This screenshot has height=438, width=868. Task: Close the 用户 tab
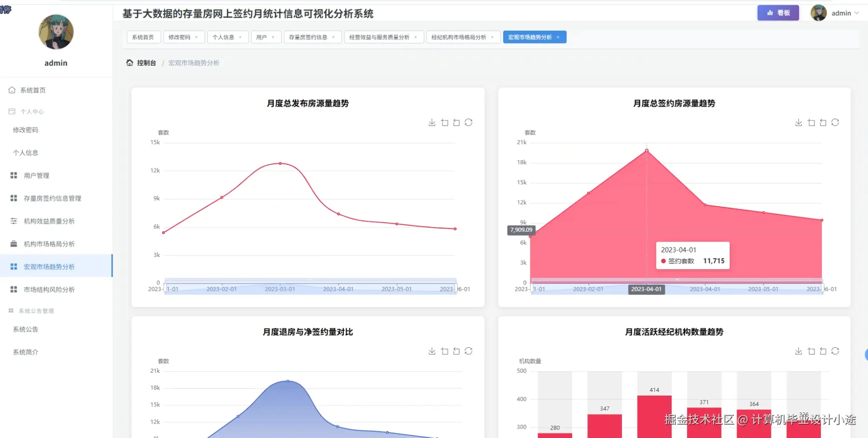[x=273, y=37]
